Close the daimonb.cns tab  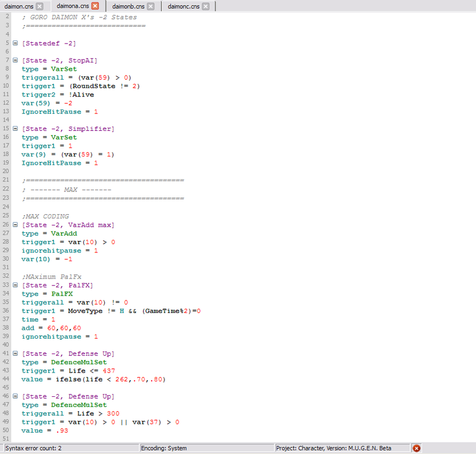point(151,7)
